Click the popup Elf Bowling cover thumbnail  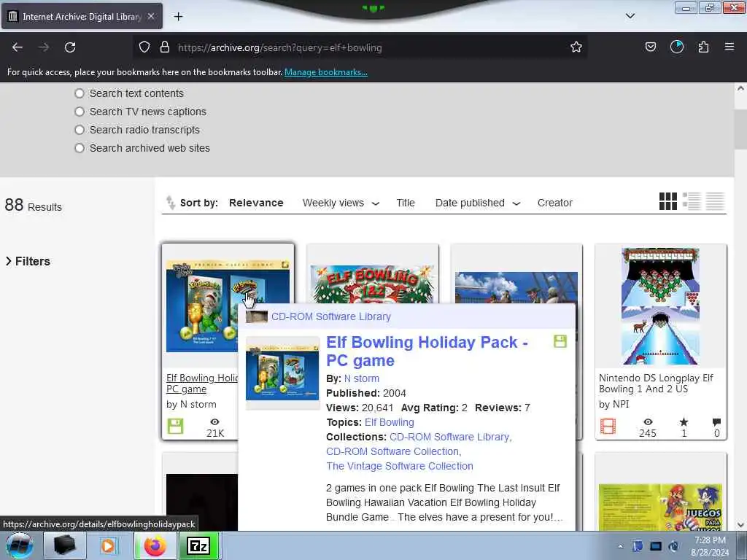tap(282, 373)
